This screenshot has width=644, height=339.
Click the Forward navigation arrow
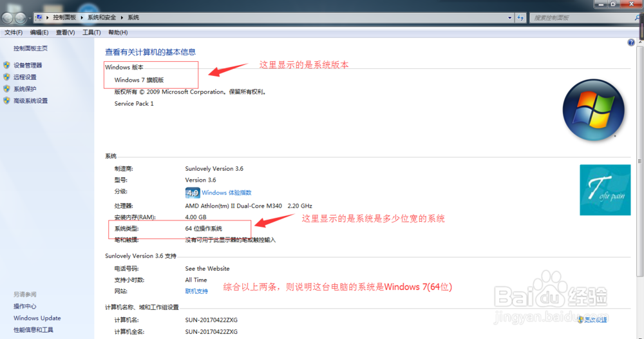[x=20, y=17]
